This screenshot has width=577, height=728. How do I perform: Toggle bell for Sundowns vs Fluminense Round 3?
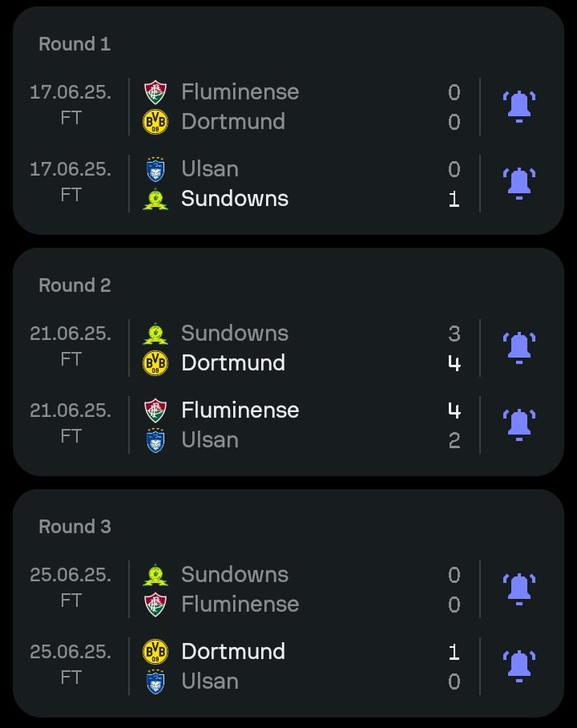pyautogui.click(x=519, y=589)
